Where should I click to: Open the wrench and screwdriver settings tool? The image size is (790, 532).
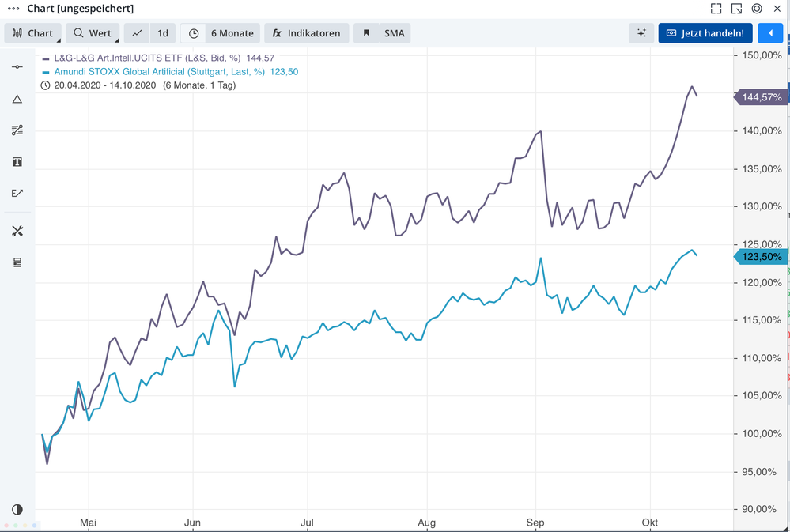(17, 231)
